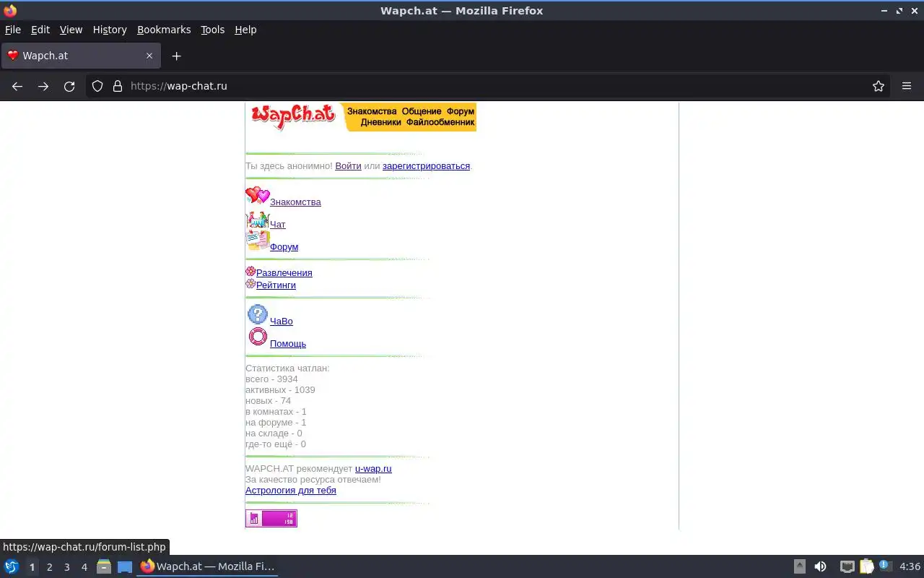Open the Форум link
924x578 pixels.
(284, 246)
